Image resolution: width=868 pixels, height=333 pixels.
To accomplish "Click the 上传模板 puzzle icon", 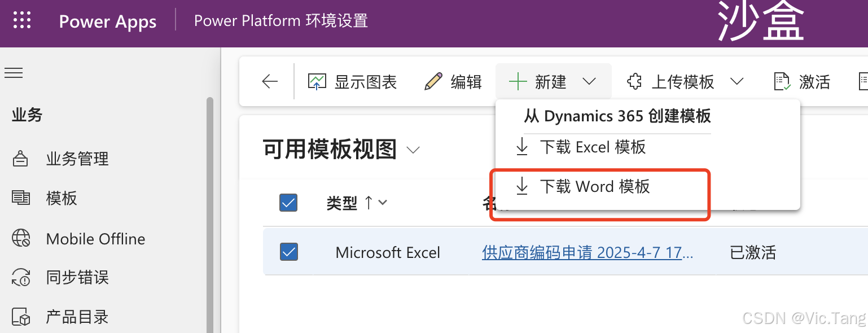I will click(634, 82).
